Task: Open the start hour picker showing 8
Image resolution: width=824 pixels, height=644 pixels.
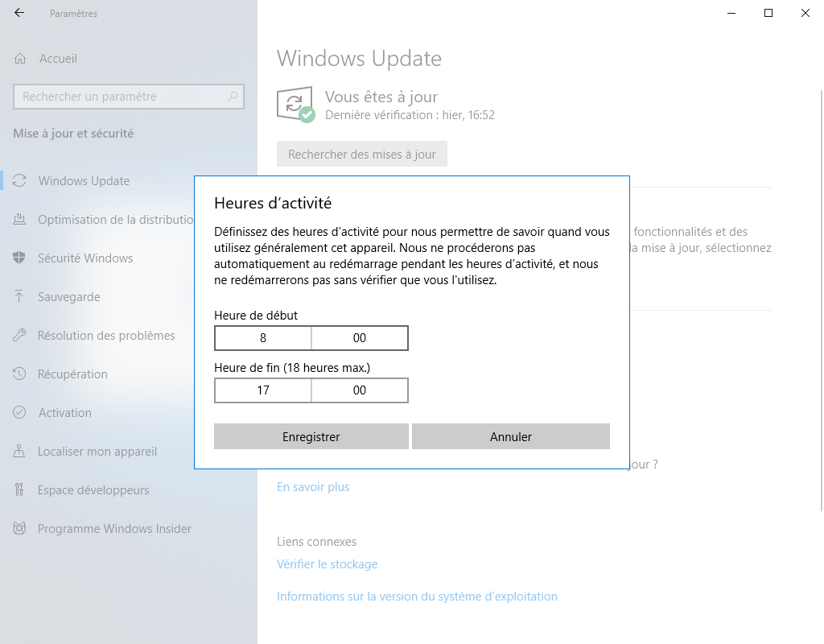Action: pos(263,338)
